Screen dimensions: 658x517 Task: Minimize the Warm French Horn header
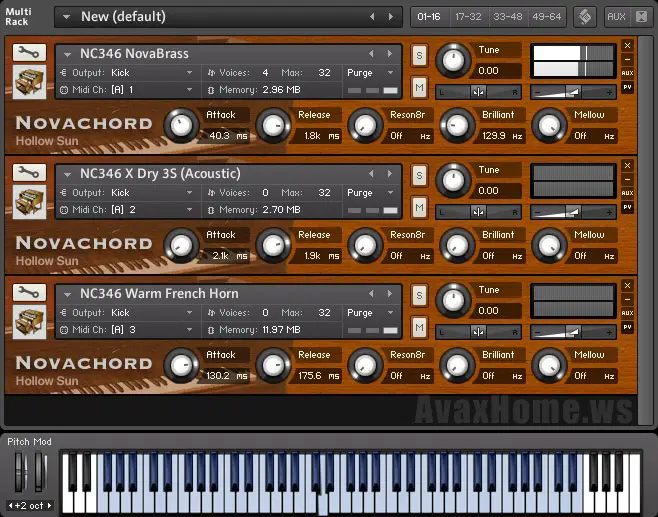pos(627,299)
